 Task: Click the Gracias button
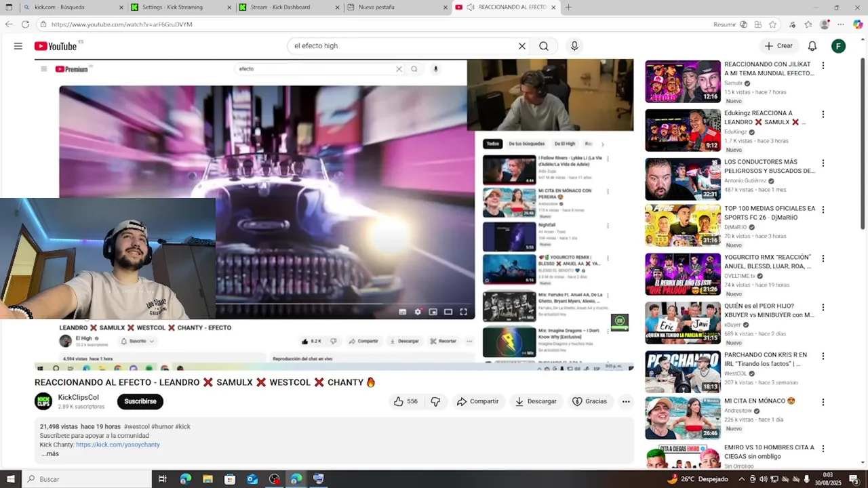589,401
